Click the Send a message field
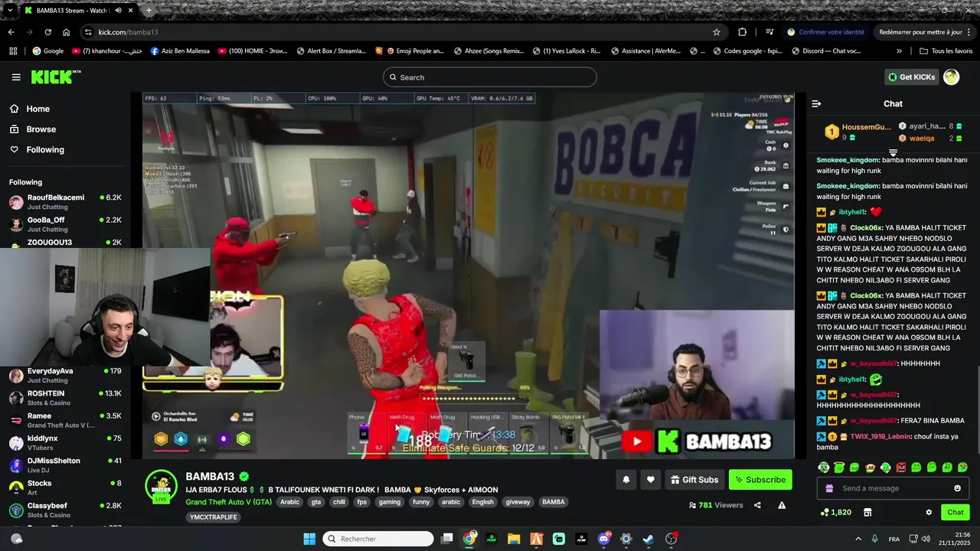This screenshot has height=551, width=980. click(894, 488)
